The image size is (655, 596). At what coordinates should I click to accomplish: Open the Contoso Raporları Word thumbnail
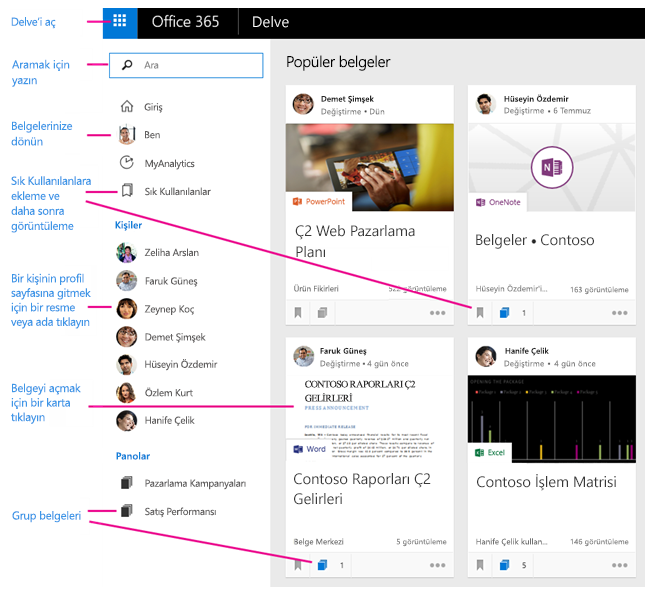[370, 419]
